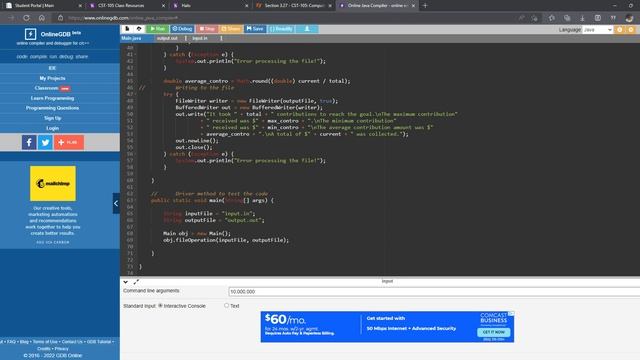Screen dimensions: 640x360
Task: Click the Terms of Use footer link
Action: click(45, 342)
